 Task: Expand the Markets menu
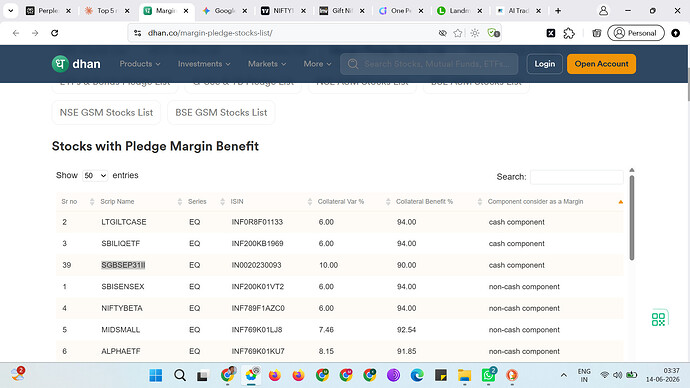[x=267, y=64]
